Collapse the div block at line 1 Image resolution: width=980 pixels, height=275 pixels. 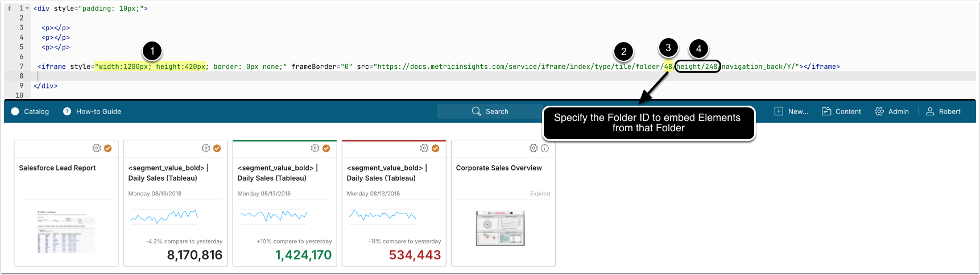click(27, 9)
